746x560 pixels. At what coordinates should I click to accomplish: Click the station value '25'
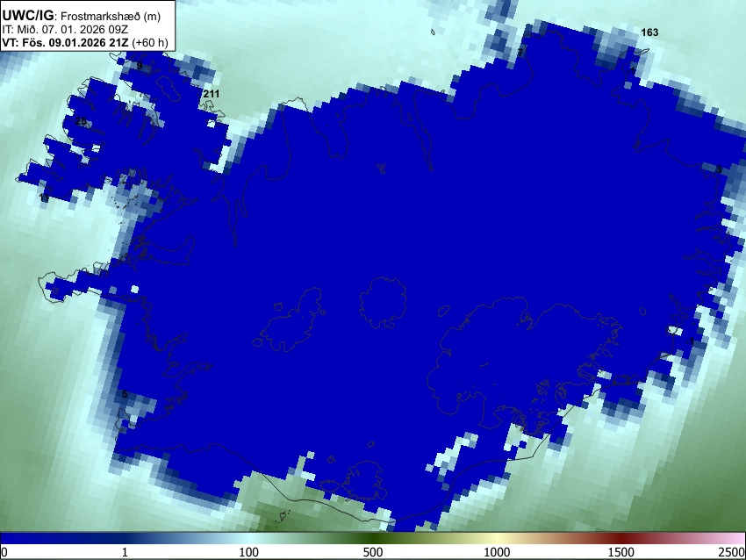(x=82, y=121)
